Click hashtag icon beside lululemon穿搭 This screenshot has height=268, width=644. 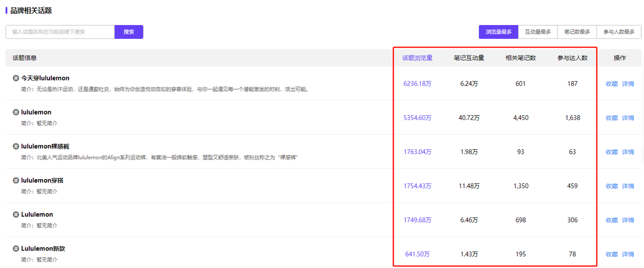coord(16,180)
